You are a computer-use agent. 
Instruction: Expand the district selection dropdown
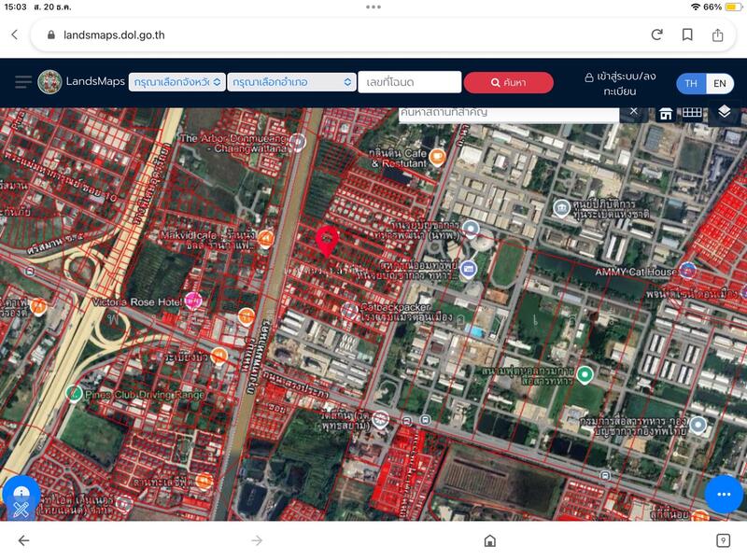point(291,82)
